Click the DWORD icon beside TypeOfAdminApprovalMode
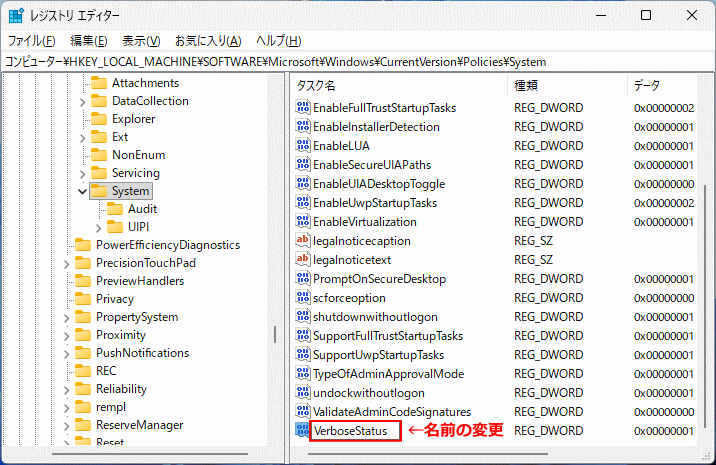This screenshot has width=716, height=465. 302,373
